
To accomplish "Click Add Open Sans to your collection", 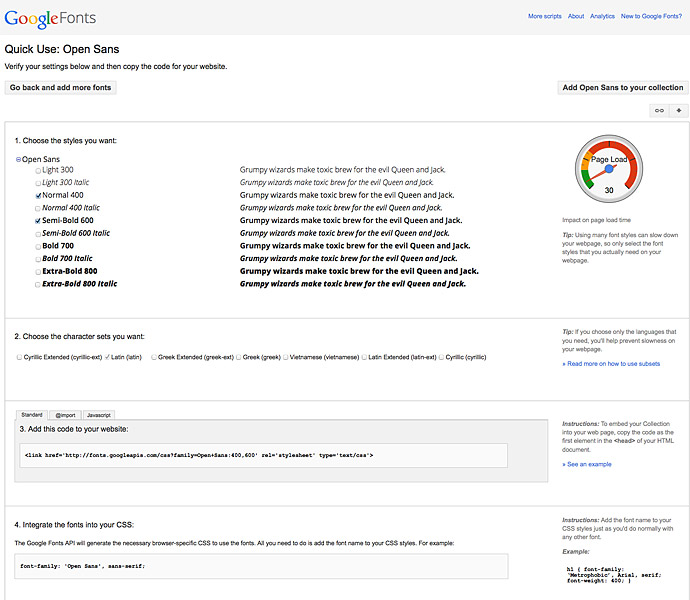I will [623, 88].
